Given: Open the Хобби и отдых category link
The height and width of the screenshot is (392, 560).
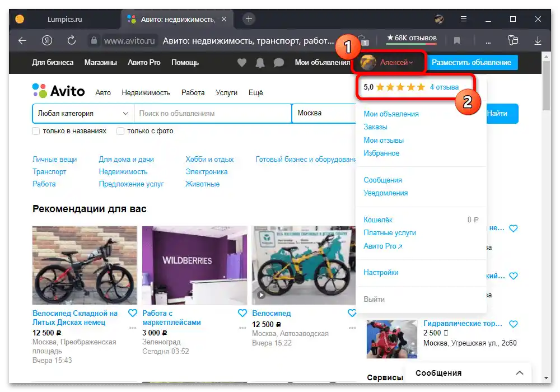Looking at the screenshot, I should click(209, 160).
